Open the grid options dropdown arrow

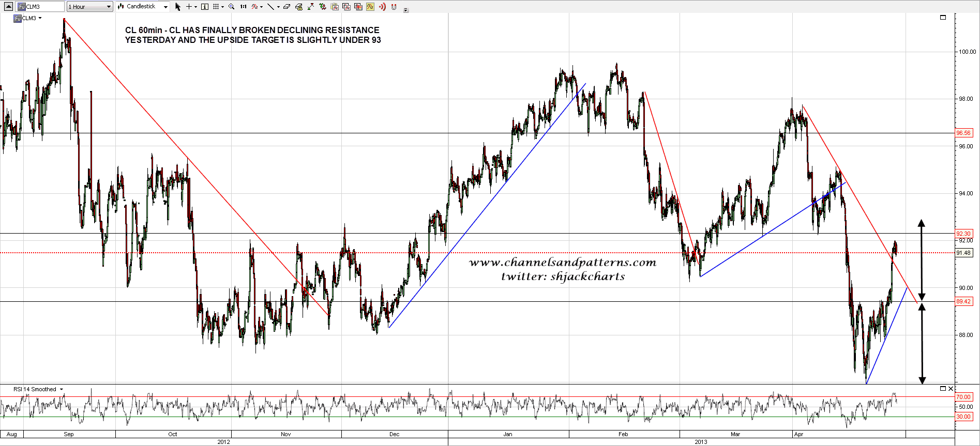click(222, 7)
